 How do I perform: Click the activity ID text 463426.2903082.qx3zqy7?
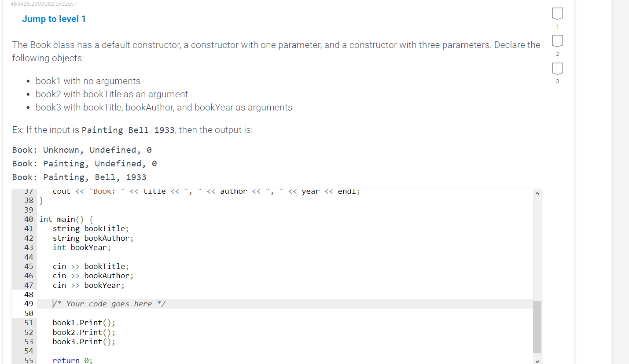[x=43, y=4]
